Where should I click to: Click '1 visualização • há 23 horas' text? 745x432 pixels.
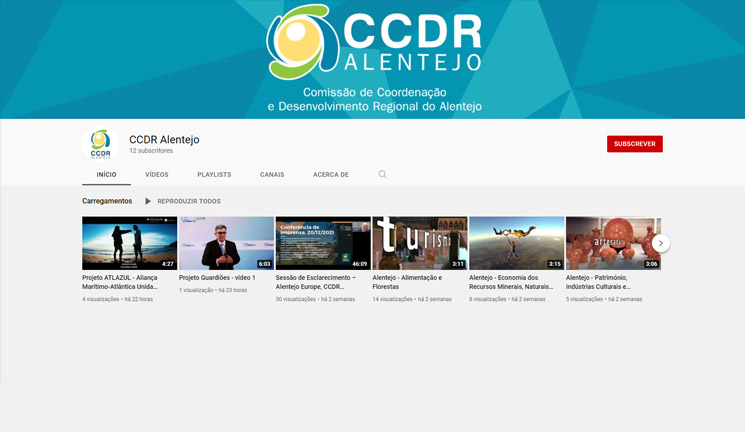coord(213,290)
